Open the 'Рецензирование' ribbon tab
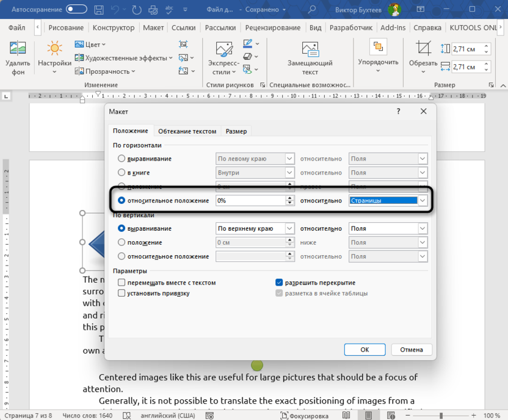Viewport: 508px width, 420px height. point(272,28)
